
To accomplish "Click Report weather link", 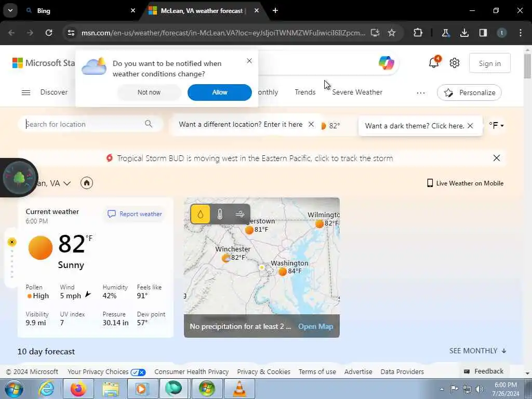I will point(135,214).
